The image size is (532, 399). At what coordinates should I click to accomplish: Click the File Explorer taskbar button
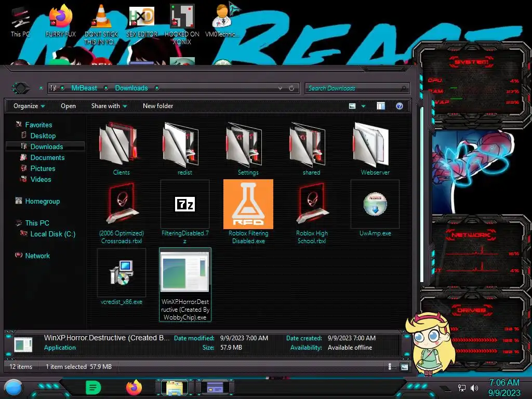coord(175,388)
